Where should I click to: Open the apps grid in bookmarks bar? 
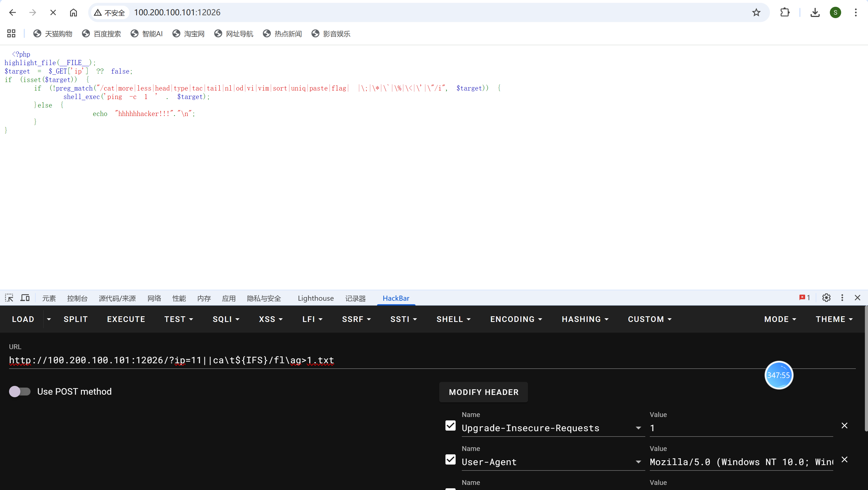(11, 33)
